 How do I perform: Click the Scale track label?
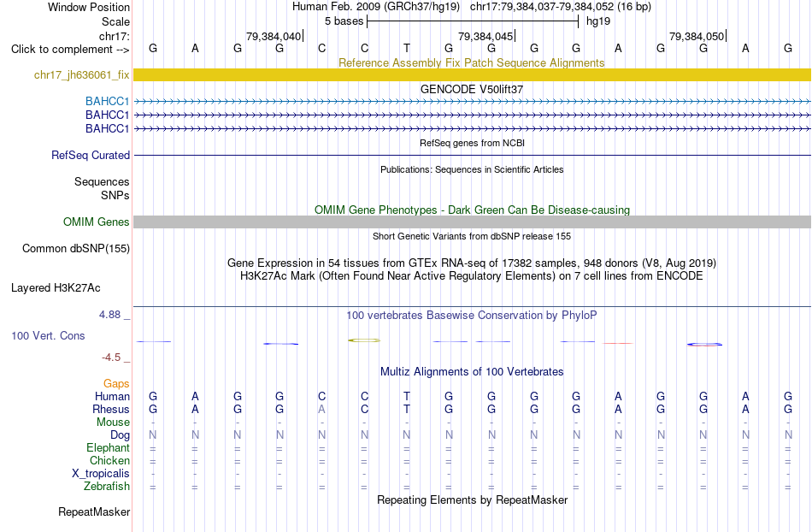(115, 21)
